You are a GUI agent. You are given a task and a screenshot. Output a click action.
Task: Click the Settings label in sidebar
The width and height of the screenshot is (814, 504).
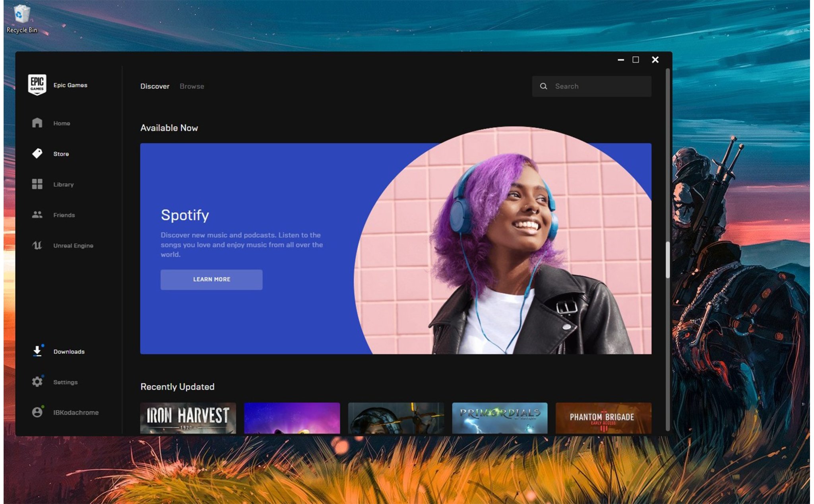(65, 382)
